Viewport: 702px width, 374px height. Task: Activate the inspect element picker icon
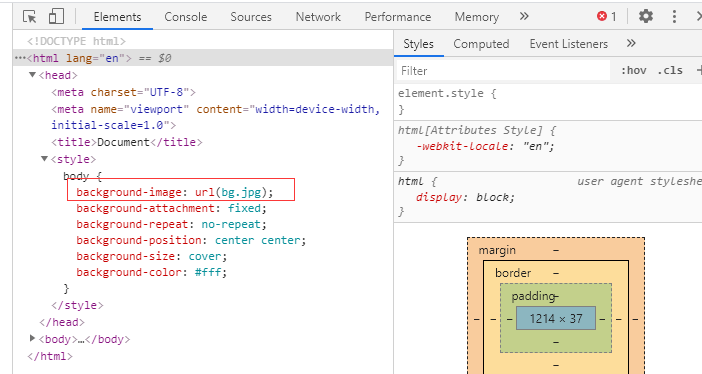30,17
